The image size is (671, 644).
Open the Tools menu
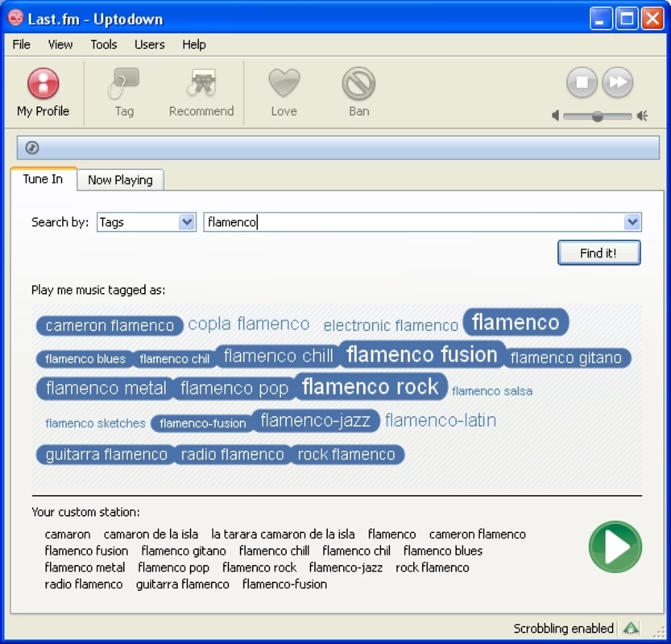104,44
